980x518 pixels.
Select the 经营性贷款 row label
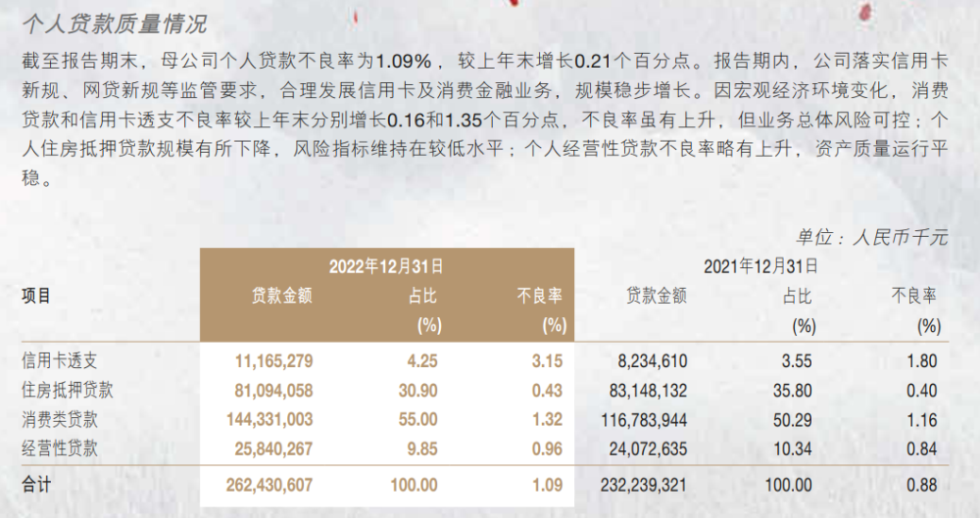(x=60, y=448)
